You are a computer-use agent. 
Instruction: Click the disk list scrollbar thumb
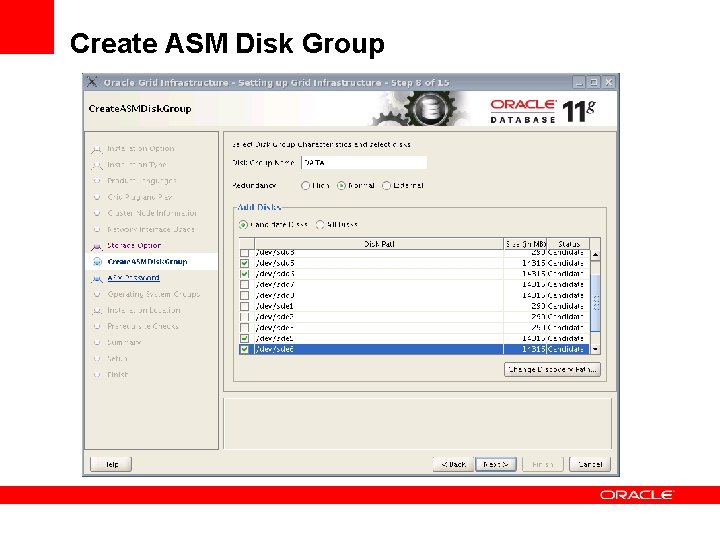tap(595, 303)
